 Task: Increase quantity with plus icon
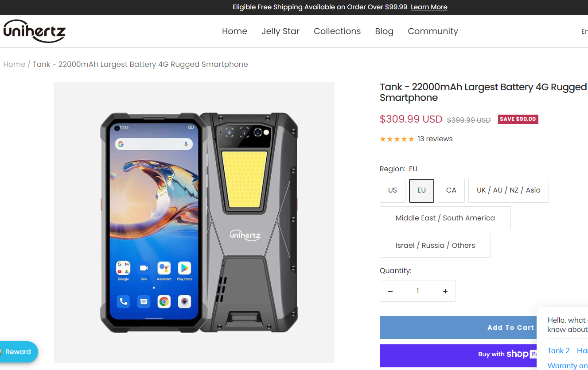445,291
